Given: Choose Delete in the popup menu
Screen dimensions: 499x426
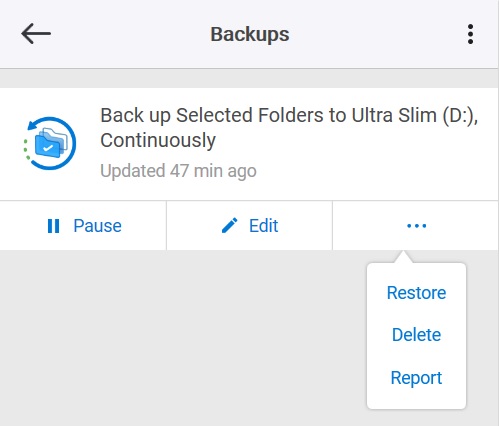Looking at the screenshot, I should [416, 335].
